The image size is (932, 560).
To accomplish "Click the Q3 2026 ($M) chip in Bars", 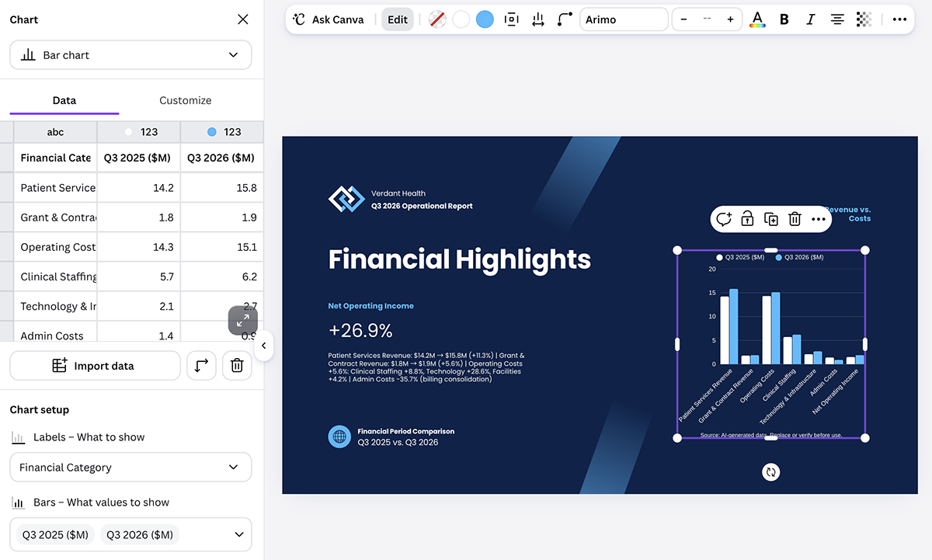I will coord(140,534).
